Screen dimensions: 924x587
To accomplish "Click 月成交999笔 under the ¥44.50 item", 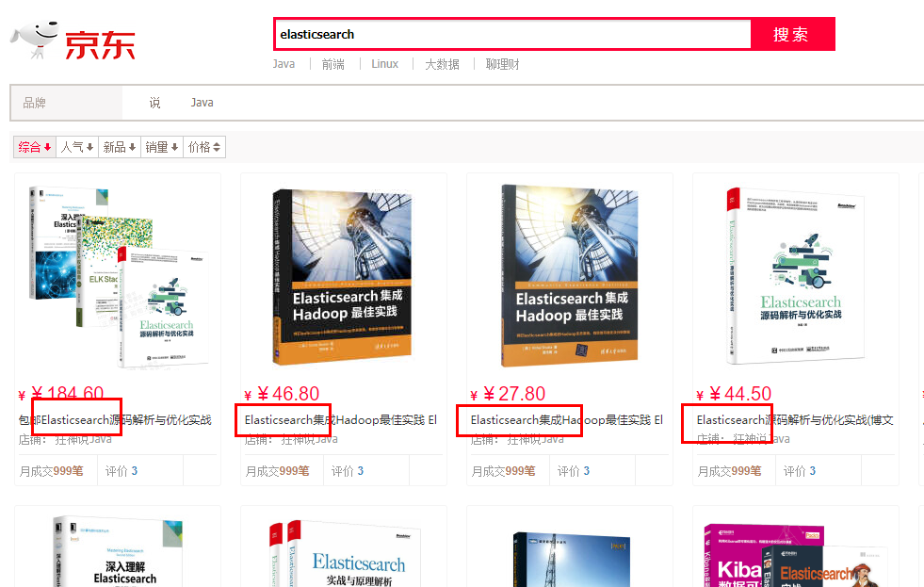I will (729, 471).
